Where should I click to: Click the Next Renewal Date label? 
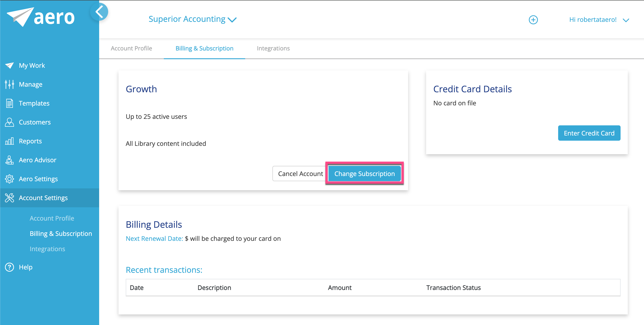pos(155,238)
